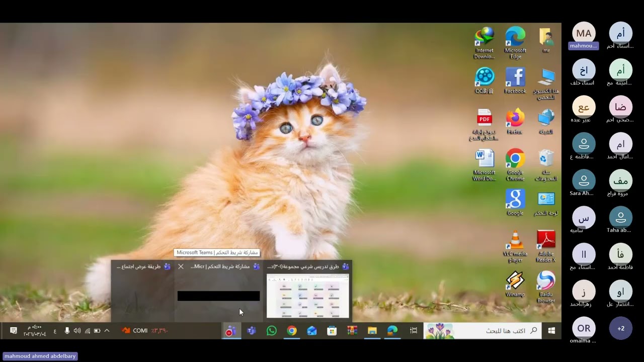The width and height of the screenshot is (644, 362).
Task: Open Microsoft Edge from the taskbar
Action: tap(392, 330)
